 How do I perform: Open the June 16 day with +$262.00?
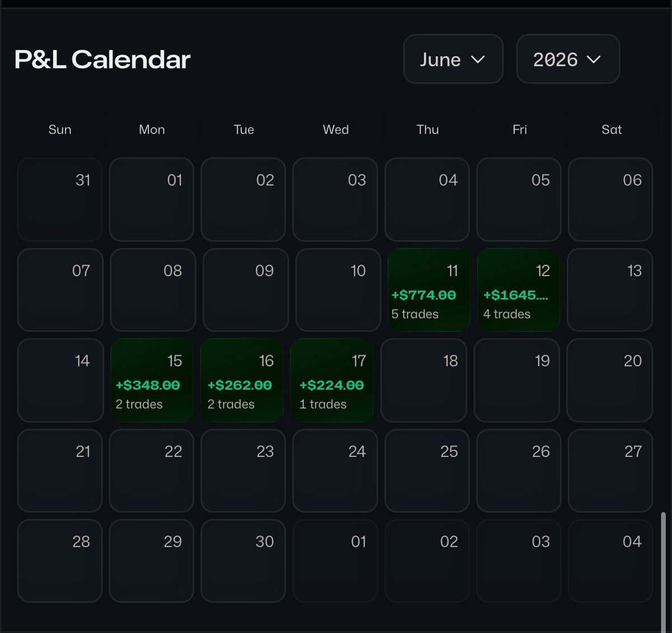tap(242, 380)
